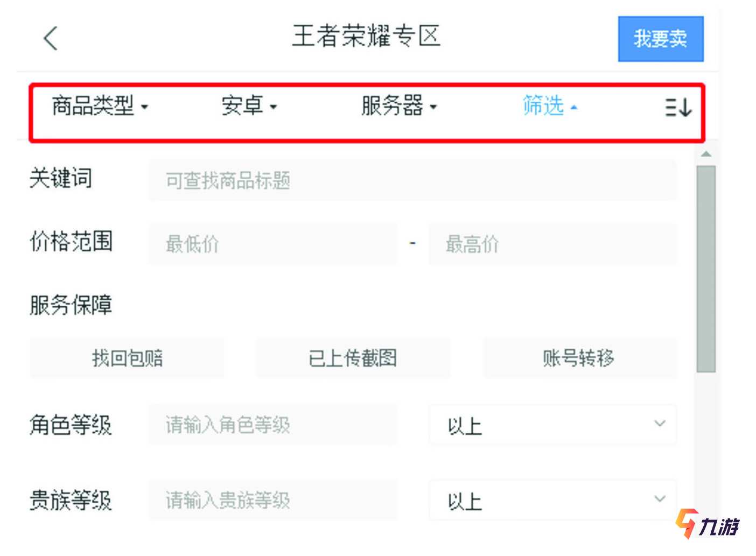Focus the 关键词 search field
The height and width of the screenshot is (556, 756).
point(412,180)
